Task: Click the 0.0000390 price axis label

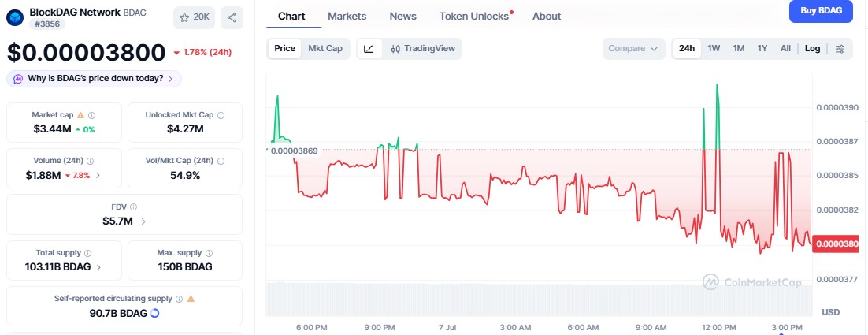Action: [x=837, y=107]
